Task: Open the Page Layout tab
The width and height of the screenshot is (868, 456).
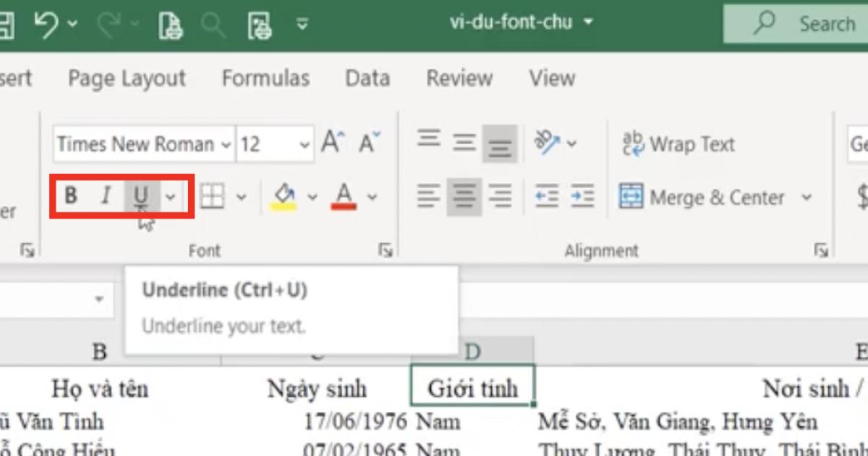Action: (x=127, y=78)
